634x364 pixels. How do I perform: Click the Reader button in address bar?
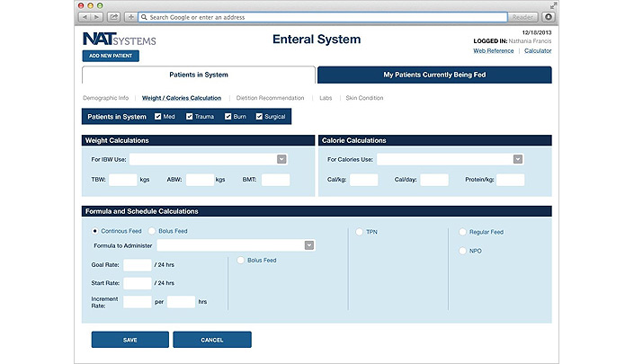[522, 17]
